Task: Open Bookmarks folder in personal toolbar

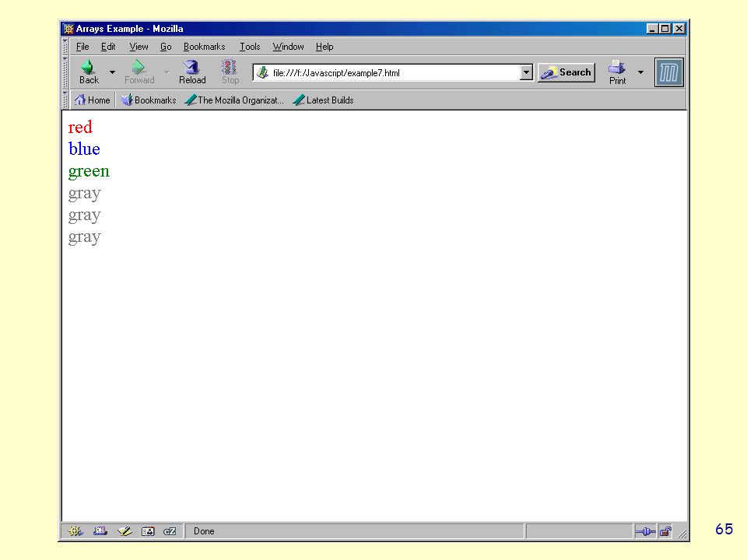Action: 148,100
